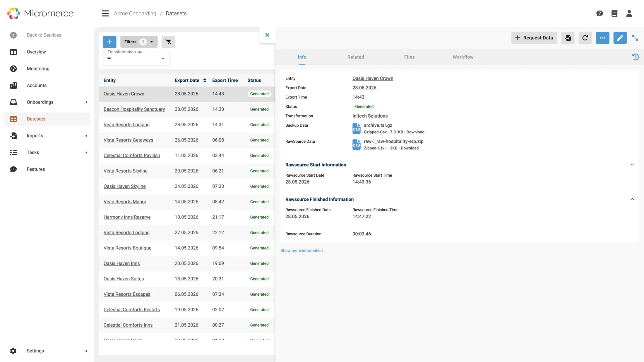Open Celestial Comforts Pavilion dataset

tap(132, 156)
